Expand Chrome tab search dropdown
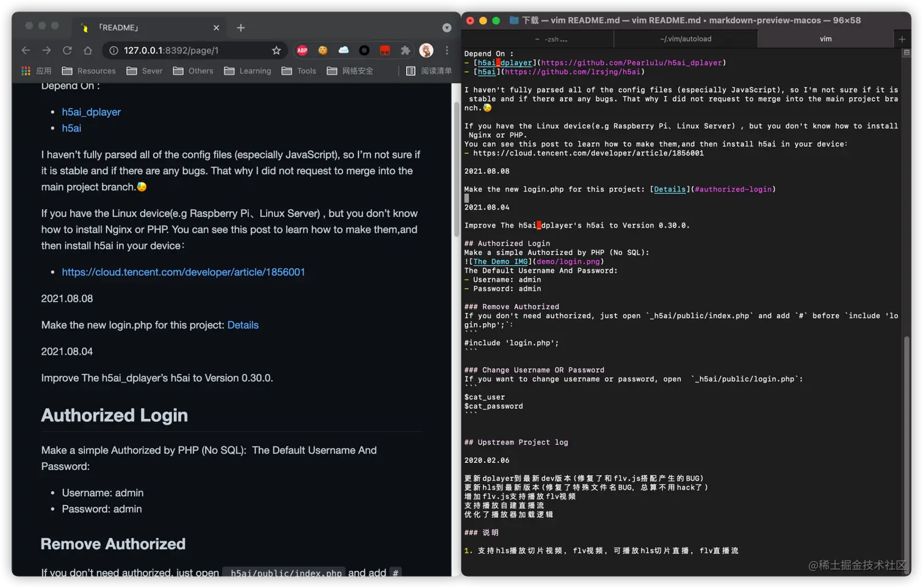923x588 pixels. (x=447, y=27)
